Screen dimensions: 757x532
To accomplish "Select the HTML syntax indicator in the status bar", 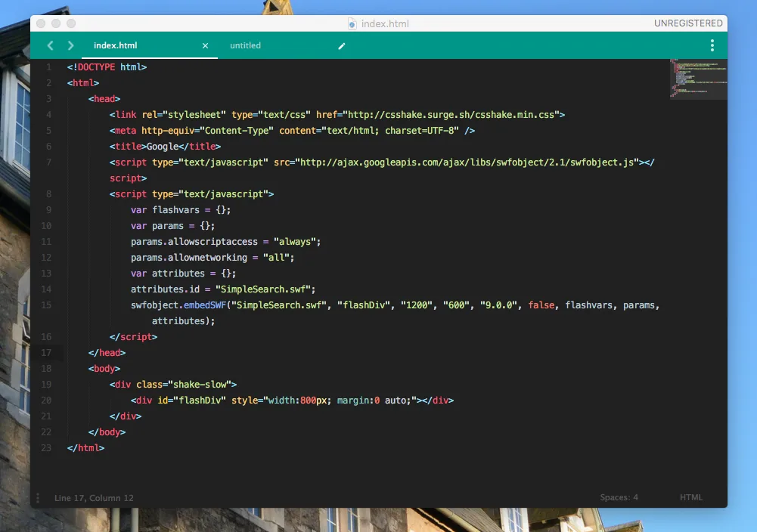I will click(x=690, y=497).
